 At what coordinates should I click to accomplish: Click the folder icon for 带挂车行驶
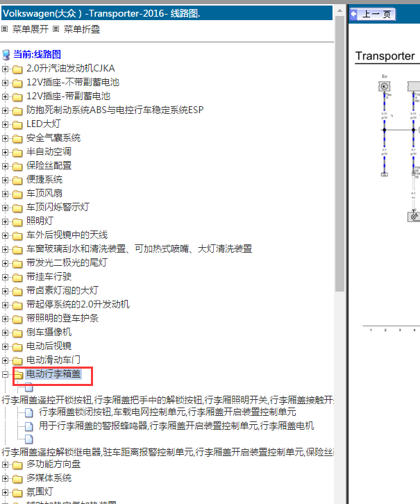coord(17,277)
